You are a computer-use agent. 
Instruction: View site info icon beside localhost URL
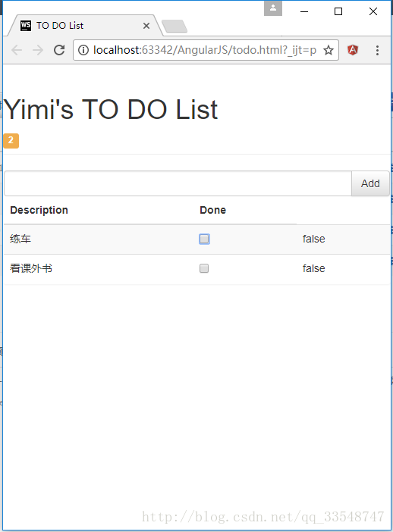(x=83, y=50)
